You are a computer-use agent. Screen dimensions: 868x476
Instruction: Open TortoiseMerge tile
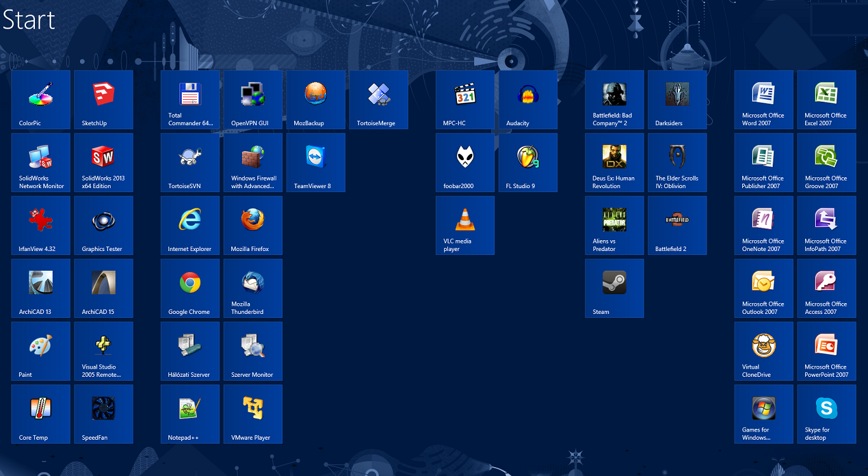pyautogui.click(x=379, y=100)
